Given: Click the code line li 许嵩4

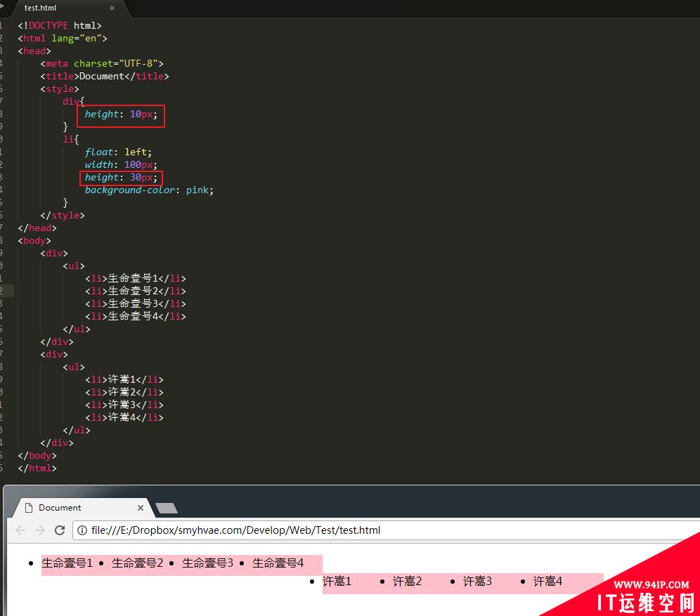Looking at the screenshot, I should click(124, 417).
